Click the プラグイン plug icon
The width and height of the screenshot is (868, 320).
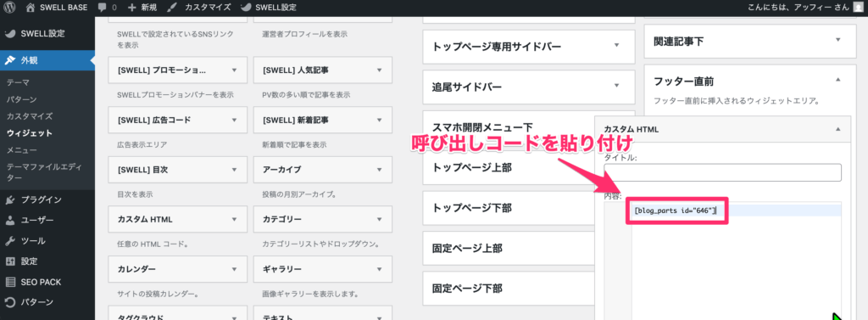[x=10, y=199]
